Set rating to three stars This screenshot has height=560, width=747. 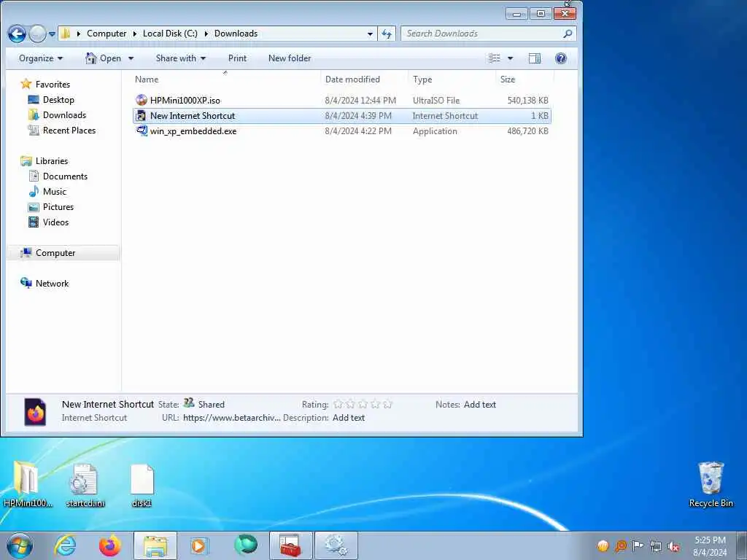(x=363, y=404)
